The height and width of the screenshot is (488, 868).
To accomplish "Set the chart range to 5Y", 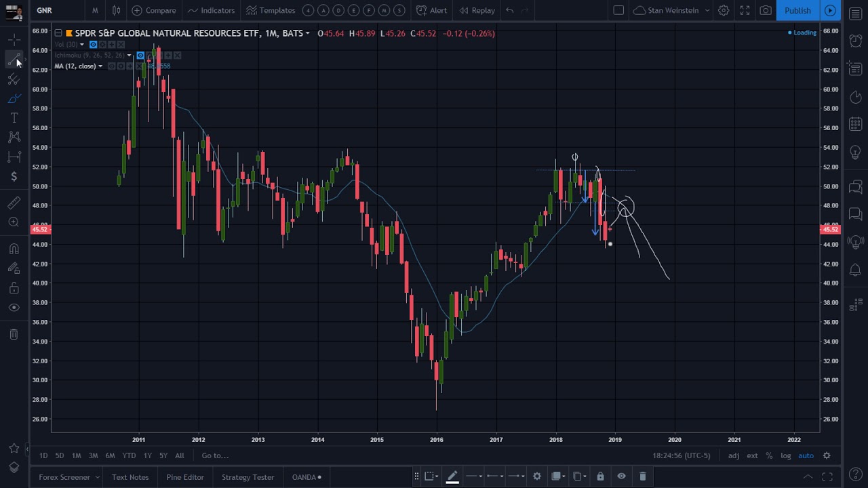I will tap(163, 455).
